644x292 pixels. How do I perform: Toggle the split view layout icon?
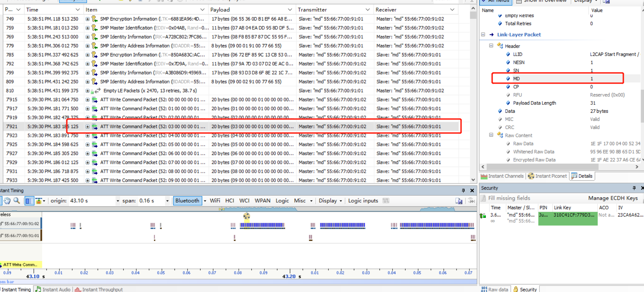pos(29,201)
